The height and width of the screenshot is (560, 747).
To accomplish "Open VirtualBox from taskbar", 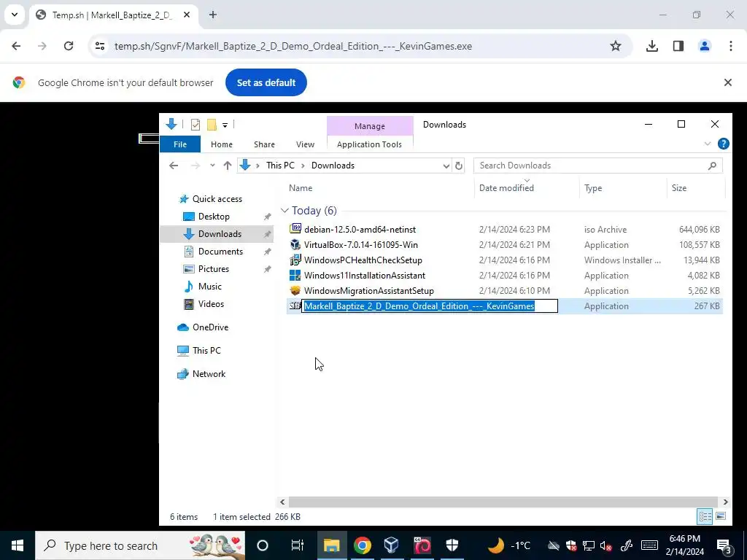I will [x=391, y=545].
